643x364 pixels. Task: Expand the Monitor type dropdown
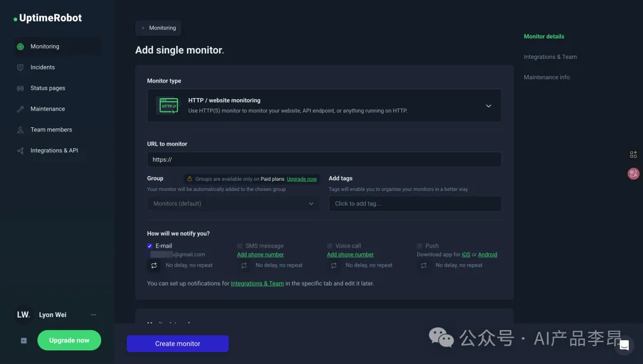click(x=488, y=106)
